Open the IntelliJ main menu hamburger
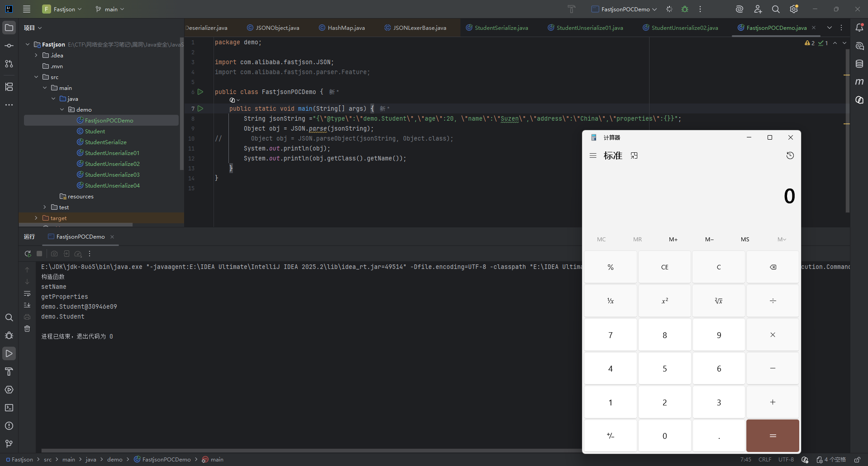This screenshot has width=868, height=466. coord(27,9)
